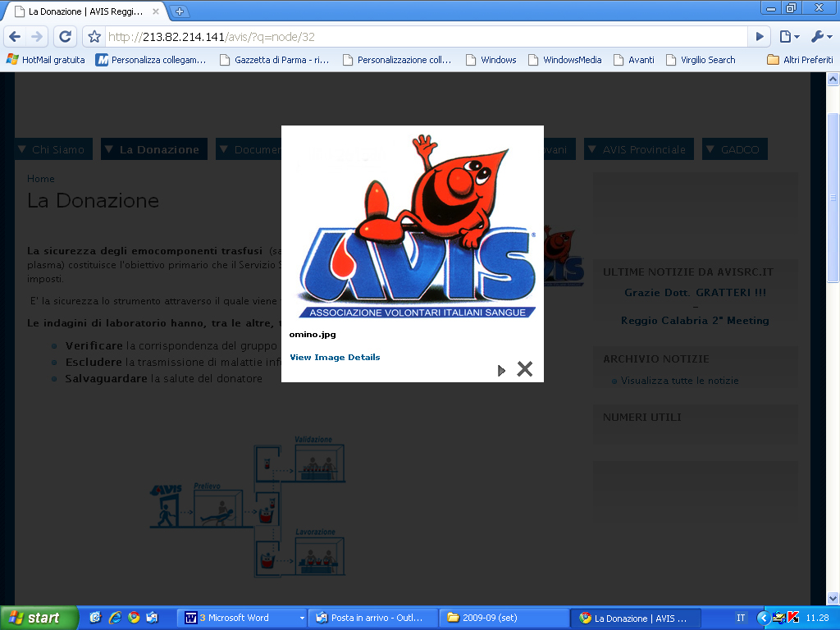
Task: Open the Chrome page menu icon
Action: 789,37
